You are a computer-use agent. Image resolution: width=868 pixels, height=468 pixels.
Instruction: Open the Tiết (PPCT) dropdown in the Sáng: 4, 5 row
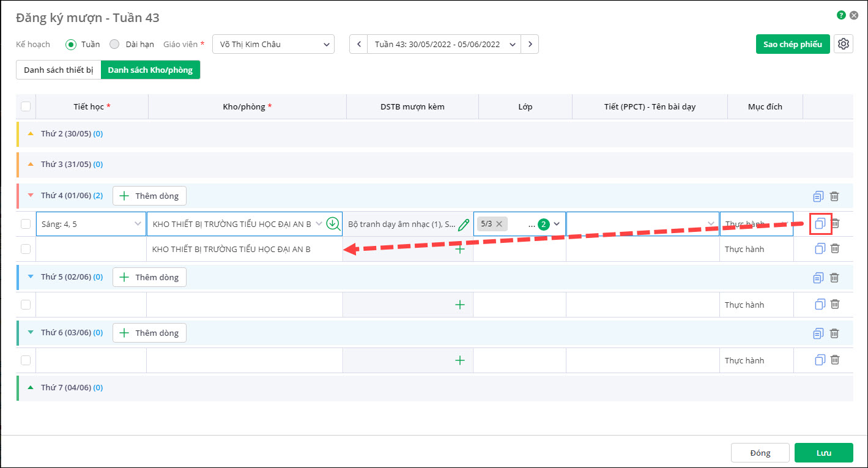pyautogui.click(x=642, y=224)
